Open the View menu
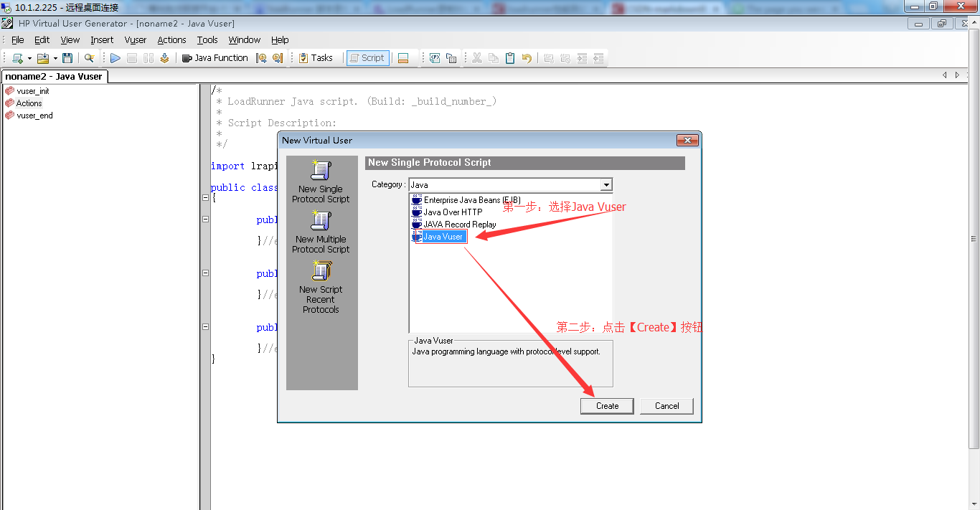Viewport: 980px width, 510px height. (x=70, y=40)
